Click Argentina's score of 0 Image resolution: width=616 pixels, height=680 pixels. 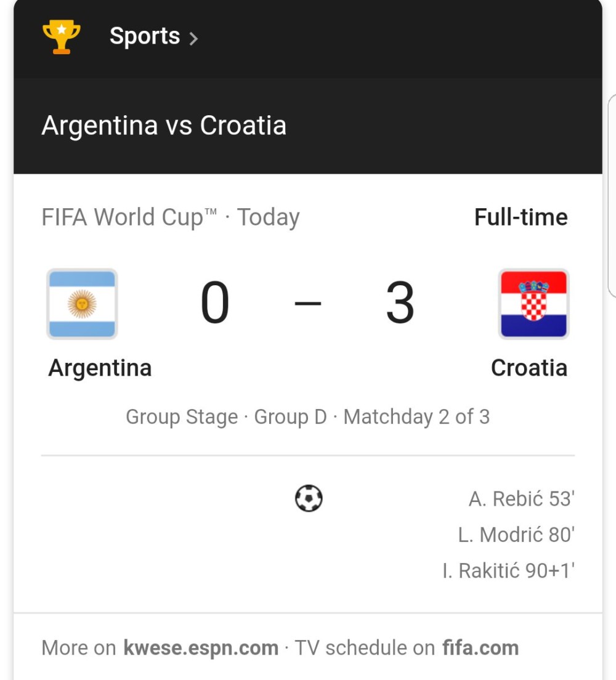coord(215,302)
